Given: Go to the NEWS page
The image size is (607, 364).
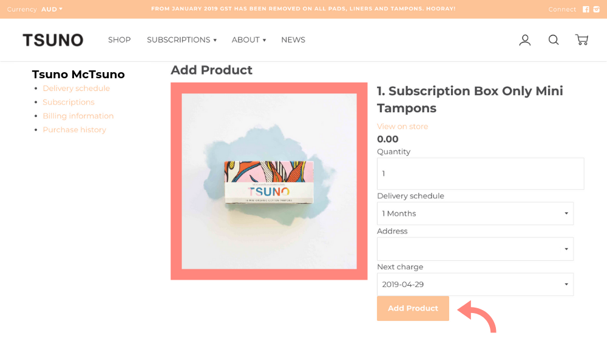Looking at the screenshot, I should pos(293,40).
